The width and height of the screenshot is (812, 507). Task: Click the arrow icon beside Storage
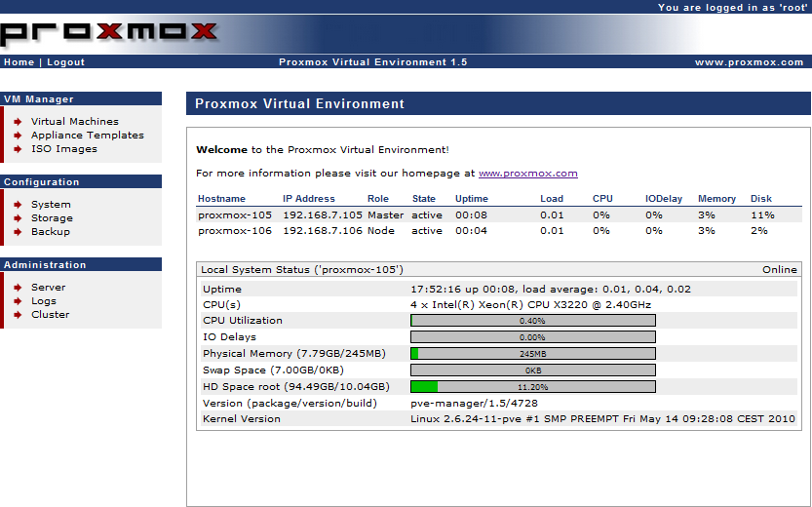[x=19, y=218]
